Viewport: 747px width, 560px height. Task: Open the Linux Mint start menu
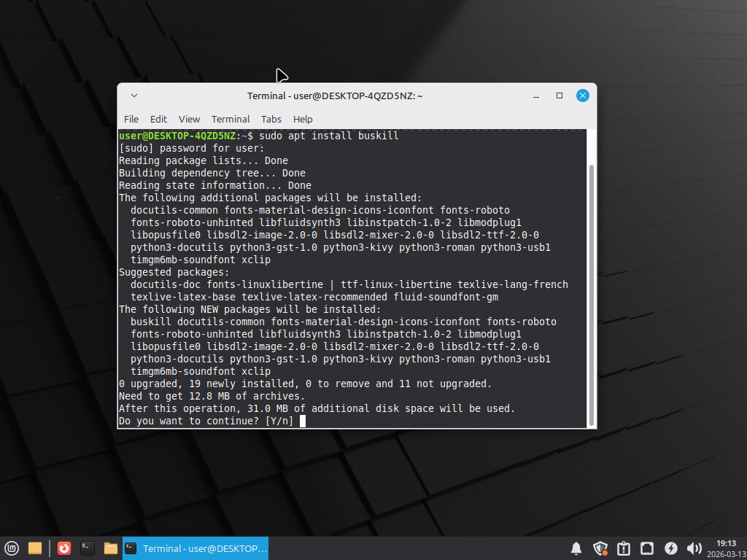pyautogui.click(x=12, y=548)
